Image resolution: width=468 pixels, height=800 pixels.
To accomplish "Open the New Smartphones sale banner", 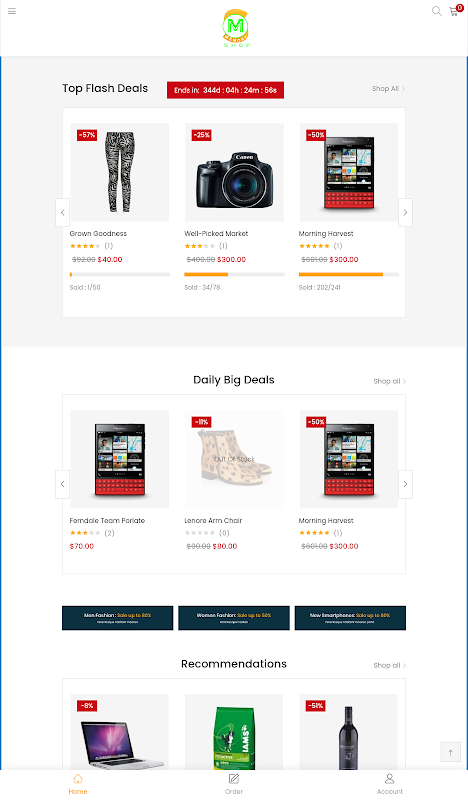I will coord(350,618).
